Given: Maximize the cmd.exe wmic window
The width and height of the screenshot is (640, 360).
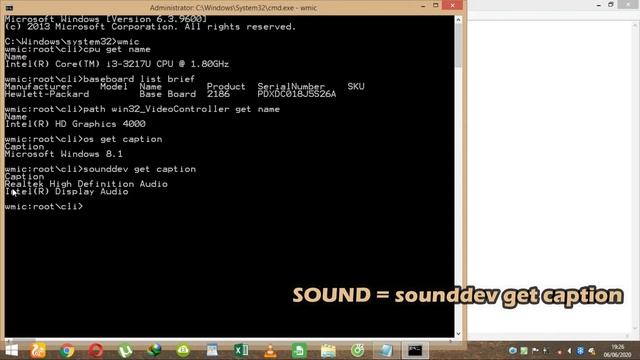Looking at the screenshot, I should click(x=436, y=6).
